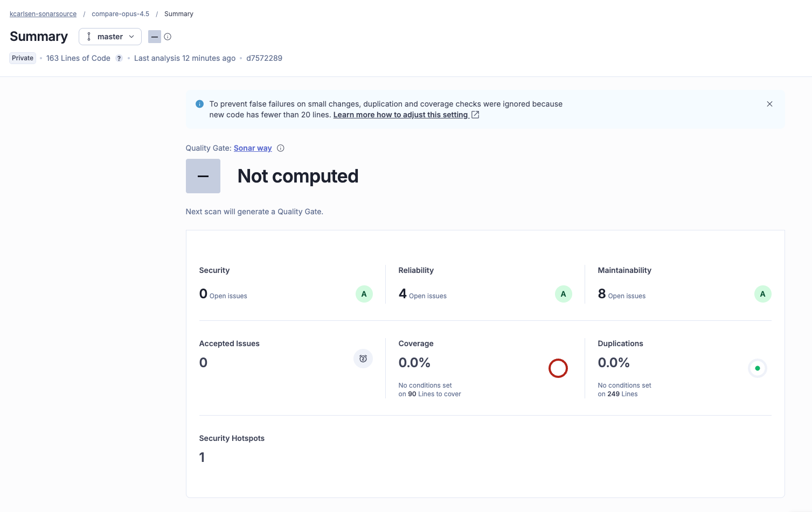The height and width of the screenshot is (512, 812).
Task: Open the 4 Reliability open issues
Action: [402, 294]
